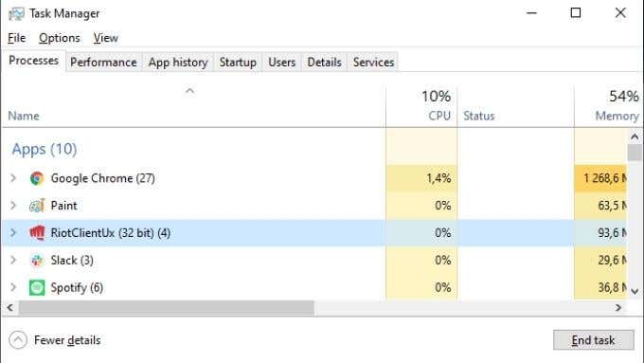Select the RiotClientUx red fist icon
This screenshot has width=644, height=363.
coord(37,233)
